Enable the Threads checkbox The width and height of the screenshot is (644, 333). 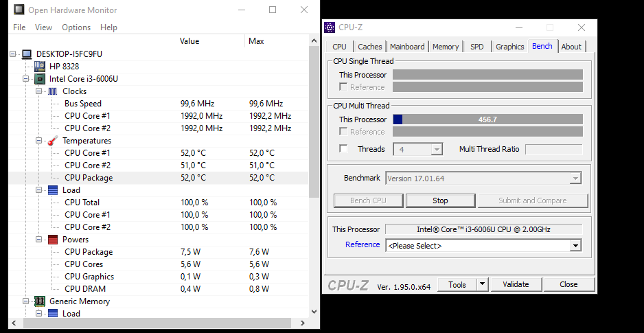343,149
